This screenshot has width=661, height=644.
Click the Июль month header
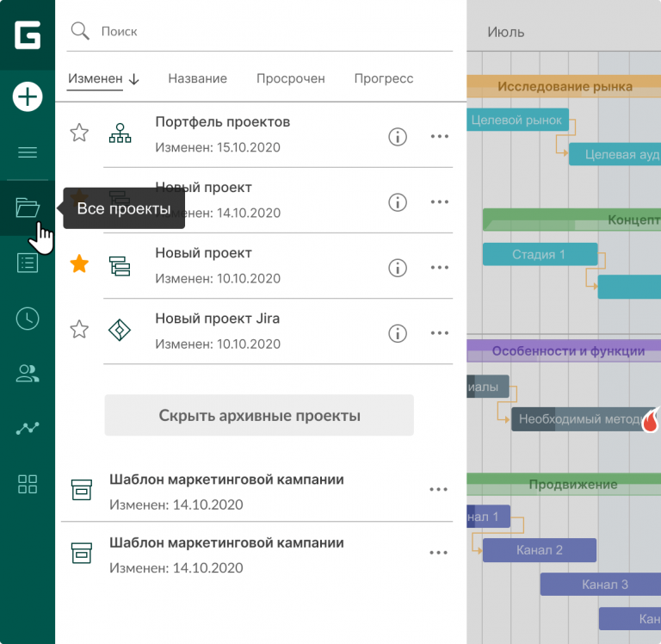click(x=506, y=32)
